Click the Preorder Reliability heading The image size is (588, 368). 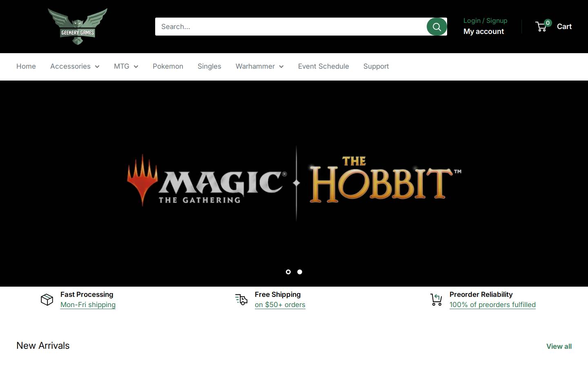481,294
